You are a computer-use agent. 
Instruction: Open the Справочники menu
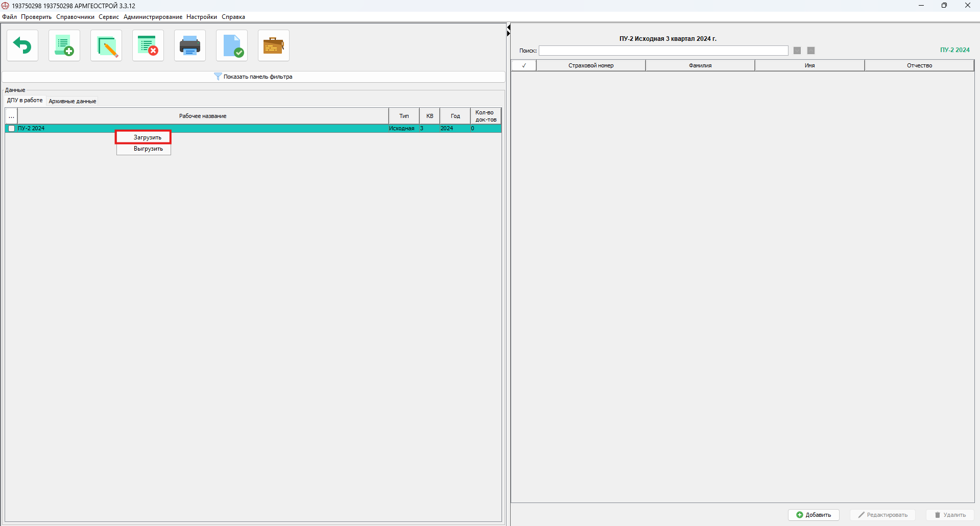click(75, 17)
